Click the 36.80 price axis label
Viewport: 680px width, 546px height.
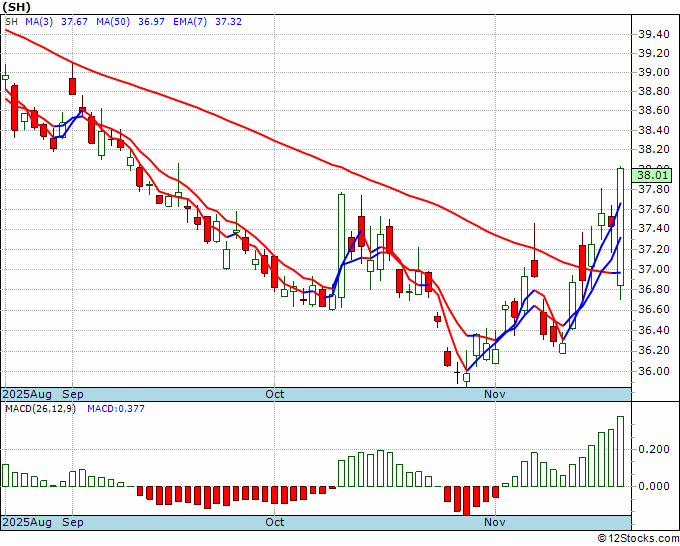click(654, 289)
